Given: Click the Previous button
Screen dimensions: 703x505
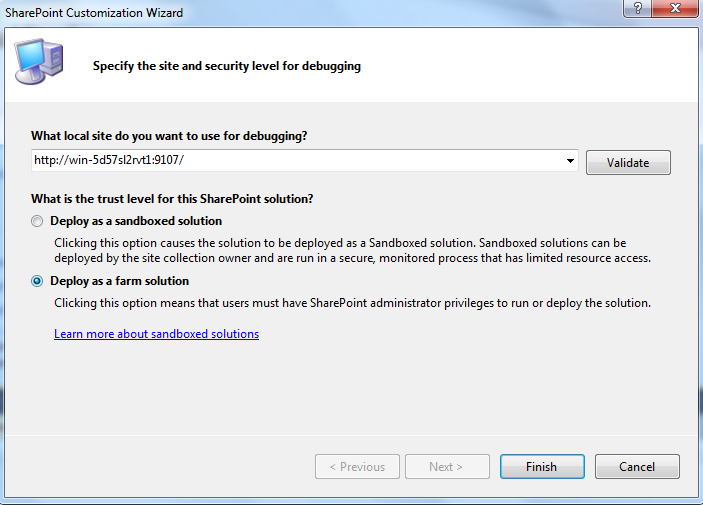Looking at the screenshot, I should 357,467.
